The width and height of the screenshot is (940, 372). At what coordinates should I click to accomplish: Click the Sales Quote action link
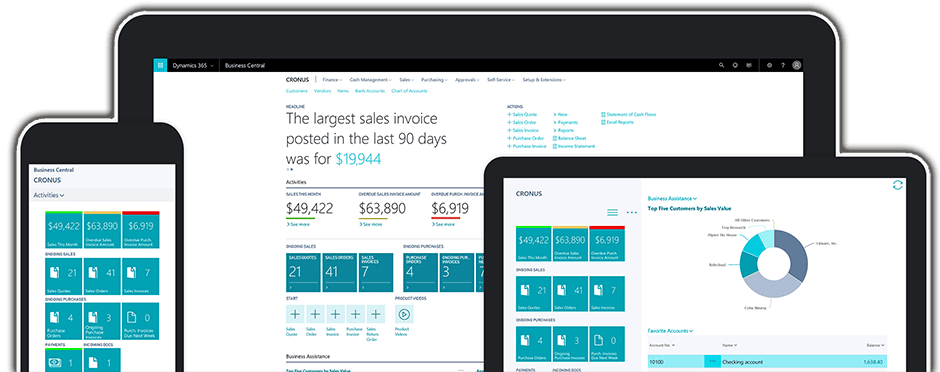point(523,114)
